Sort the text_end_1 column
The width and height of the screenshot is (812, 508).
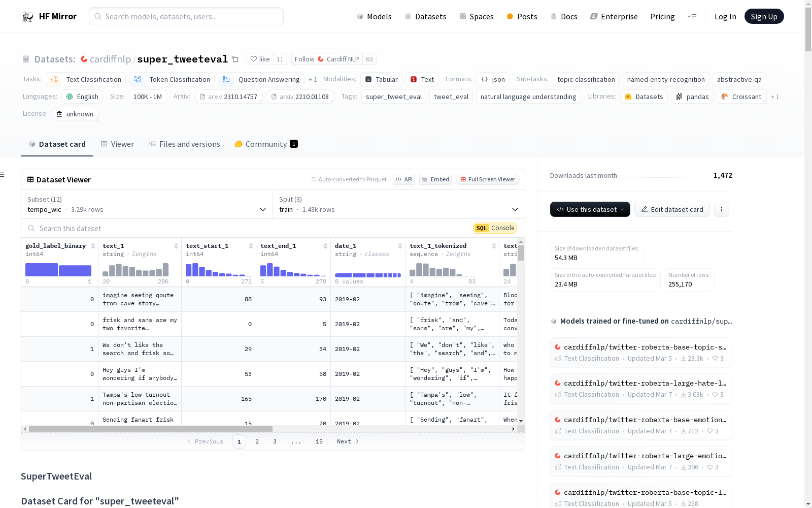click(325, 246)
